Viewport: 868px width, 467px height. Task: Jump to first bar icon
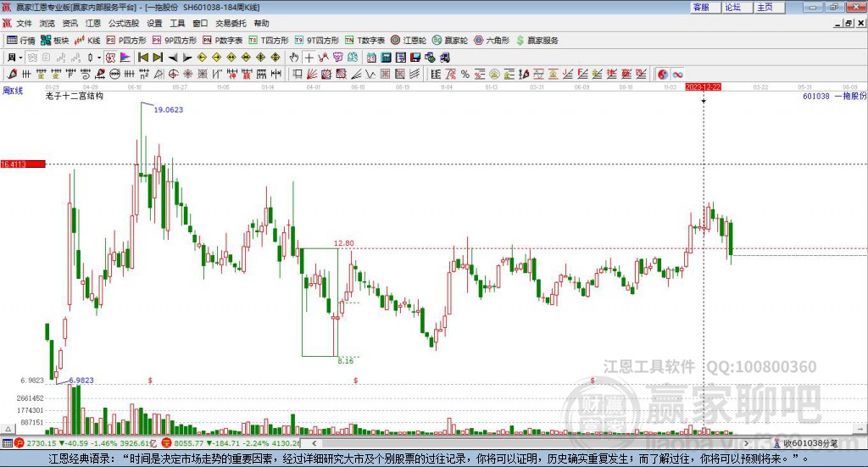[143, 58]
